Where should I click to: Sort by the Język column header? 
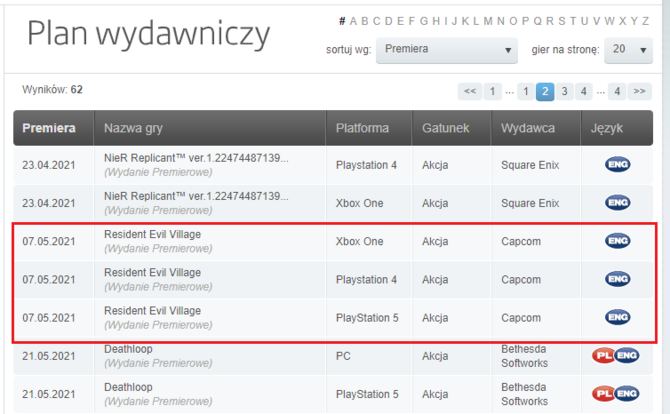(607, 128)
